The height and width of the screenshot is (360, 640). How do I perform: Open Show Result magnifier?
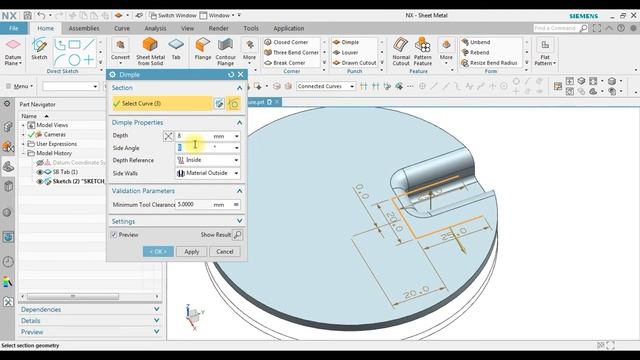pyautogui.click(x=238, y=235)
